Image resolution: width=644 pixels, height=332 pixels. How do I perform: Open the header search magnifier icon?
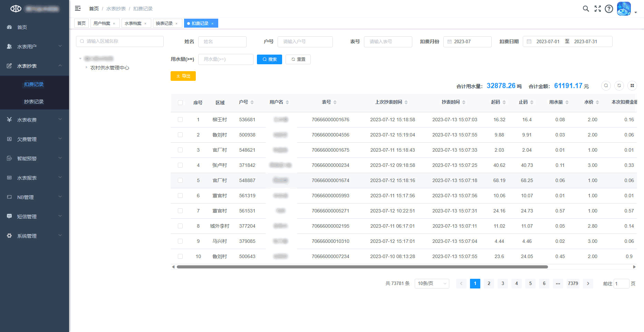(586, 9)
